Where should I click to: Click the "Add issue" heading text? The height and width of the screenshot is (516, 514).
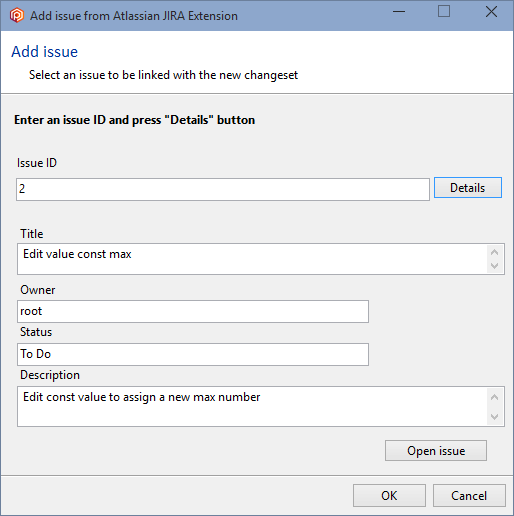[x=44, y=52]
